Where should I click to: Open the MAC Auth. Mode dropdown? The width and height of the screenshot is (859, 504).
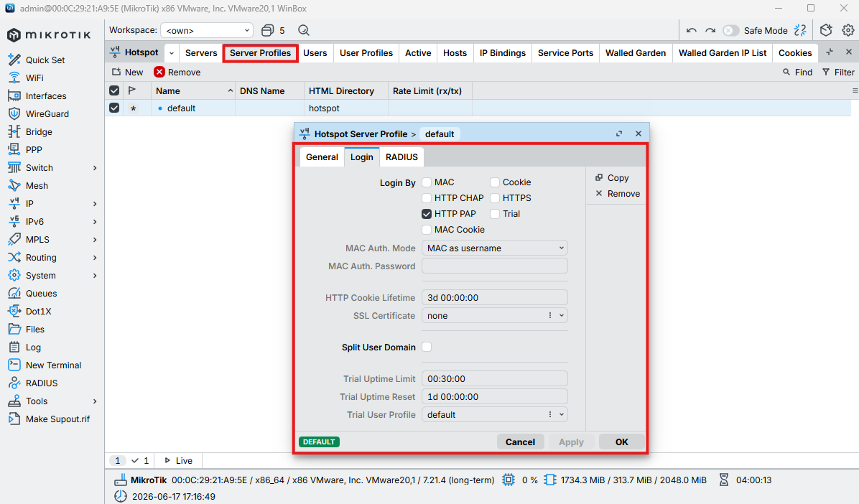495,248
